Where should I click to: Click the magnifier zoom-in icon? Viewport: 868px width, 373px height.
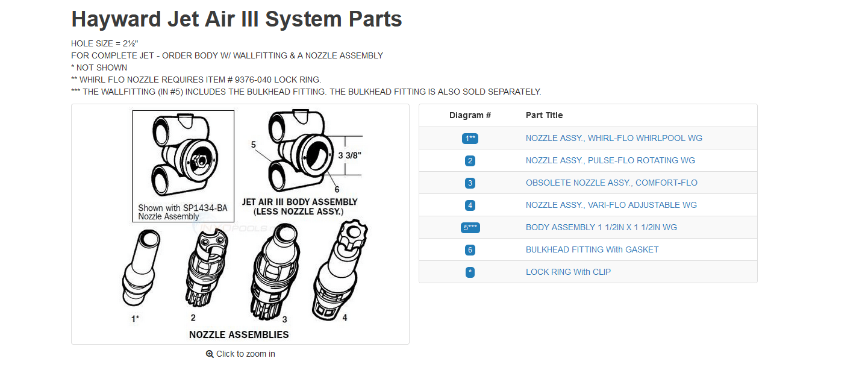coord(210,354)
